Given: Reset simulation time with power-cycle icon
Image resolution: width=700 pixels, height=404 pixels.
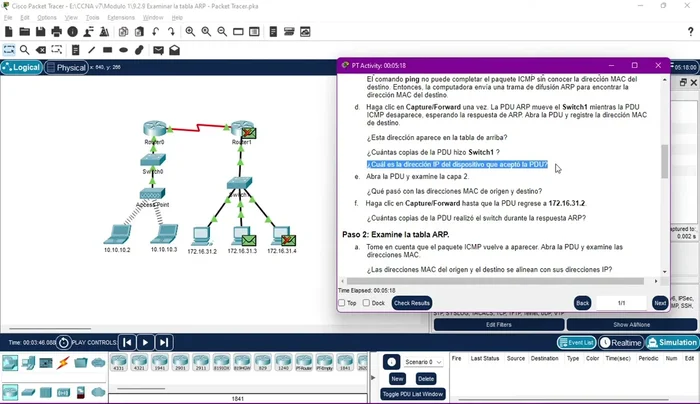Looking at the screenshot, I should click(x=64, y=343).
